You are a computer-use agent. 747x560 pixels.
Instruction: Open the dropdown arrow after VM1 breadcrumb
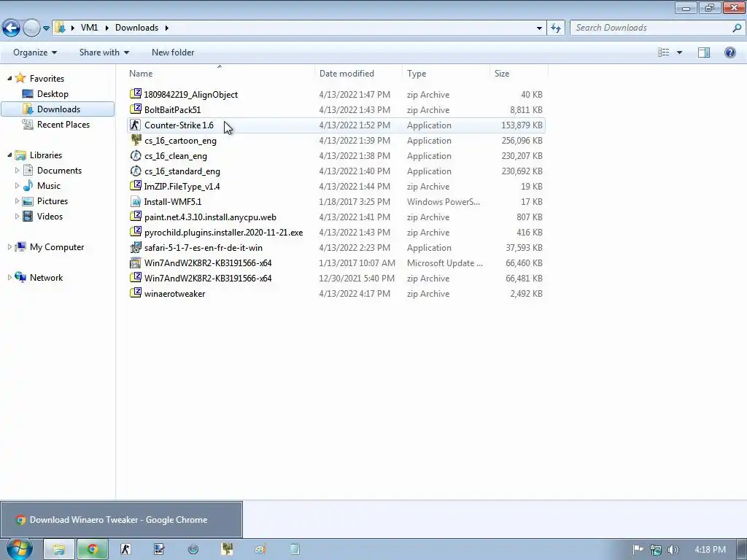pyautogui.click(x=106, y=28)
